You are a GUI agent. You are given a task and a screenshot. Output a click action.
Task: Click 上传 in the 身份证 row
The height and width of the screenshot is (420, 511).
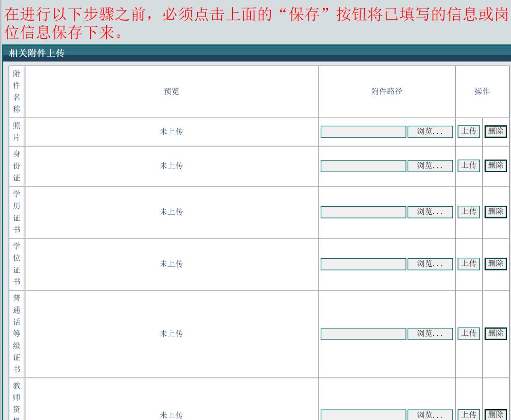click(x=468, y=166)
